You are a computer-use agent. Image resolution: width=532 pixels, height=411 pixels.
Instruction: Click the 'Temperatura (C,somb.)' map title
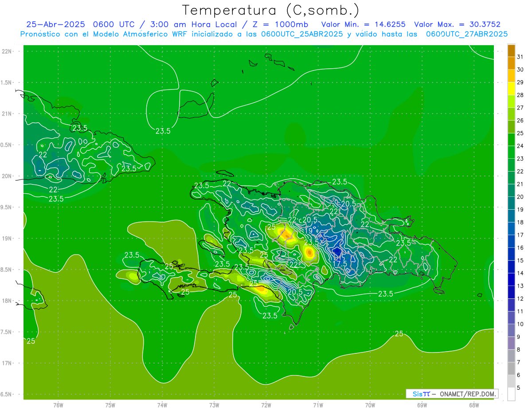point(271,10)
